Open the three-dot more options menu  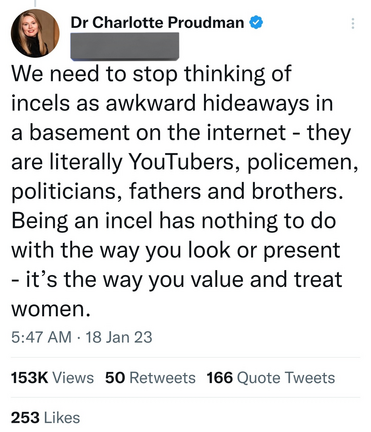[353, 23]
